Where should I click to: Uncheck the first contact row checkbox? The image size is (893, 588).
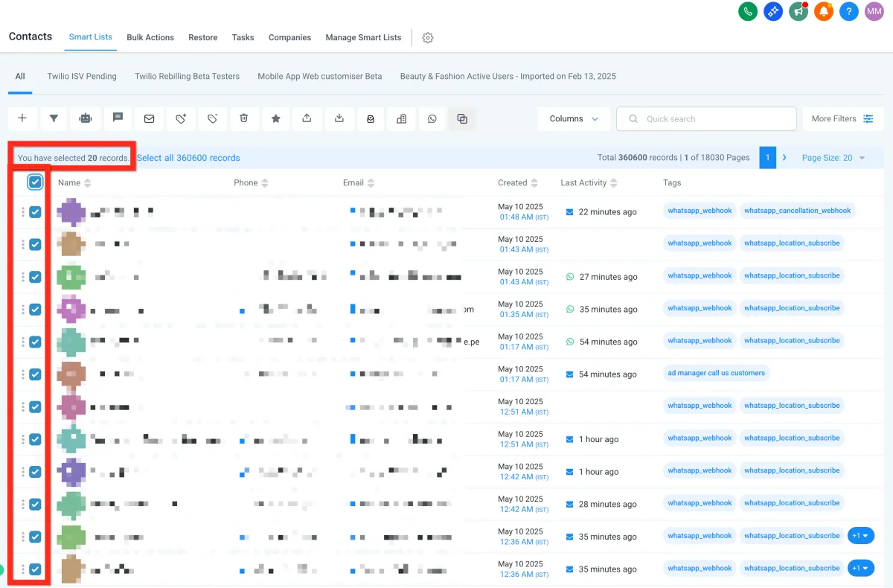tap(35, 212)
